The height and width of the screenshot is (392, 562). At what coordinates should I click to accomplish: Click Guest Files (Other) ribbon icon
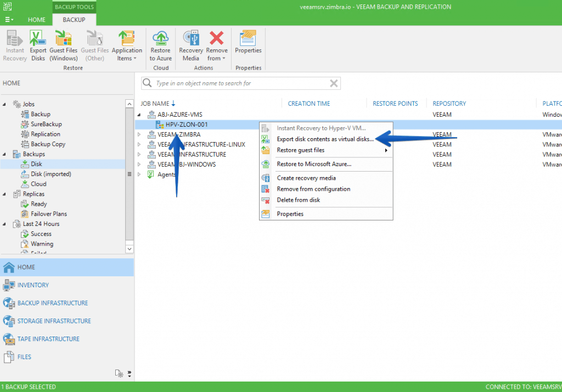(x=94, y=46)
